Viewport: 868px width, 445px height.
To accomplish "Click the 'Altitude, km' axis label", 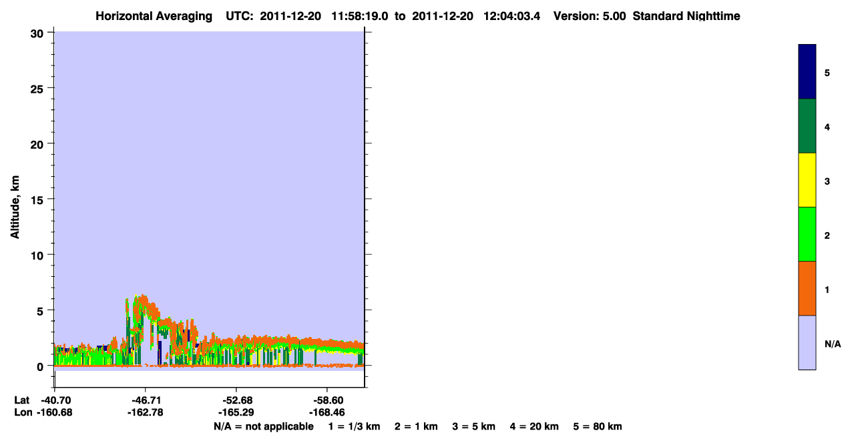I will [x=15, y=208].
